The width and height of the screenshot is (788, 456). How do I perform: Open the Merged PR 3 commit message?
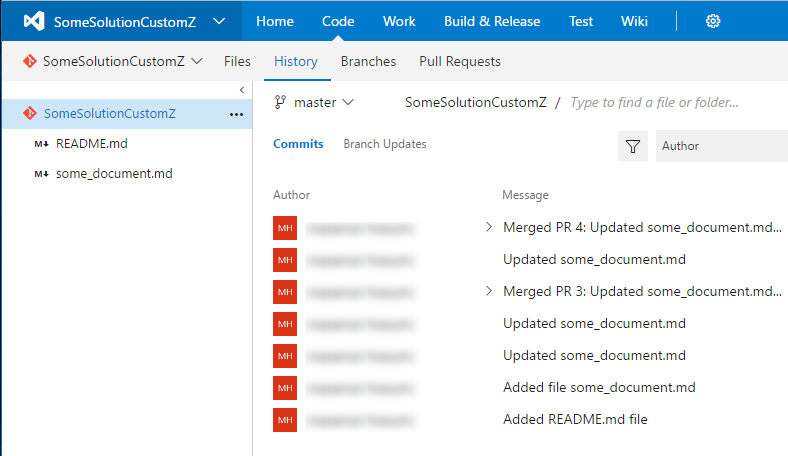642,291
